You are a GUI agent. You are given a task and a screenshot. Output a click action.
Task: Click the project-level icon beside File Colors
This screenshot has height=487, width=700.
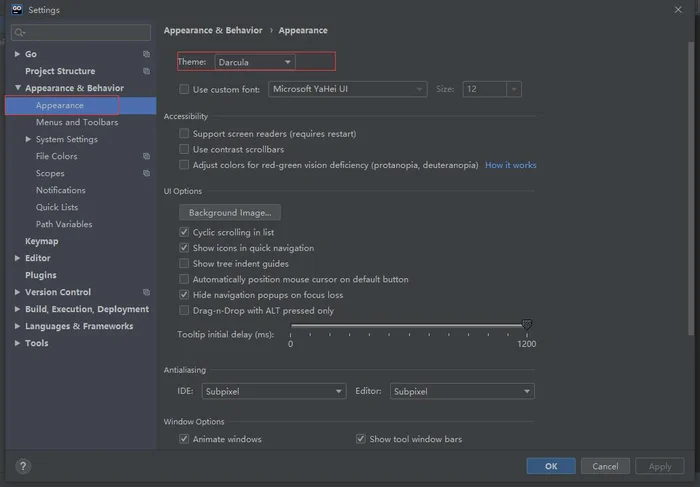point(146,156)
